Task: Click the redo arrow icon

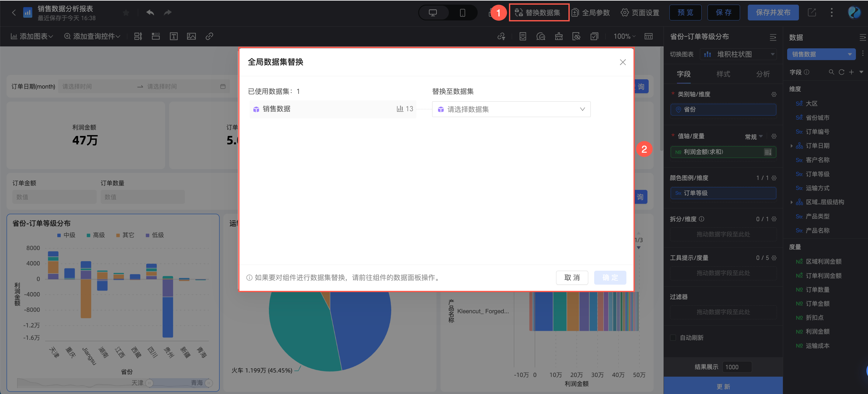Action: click(168, 13)
